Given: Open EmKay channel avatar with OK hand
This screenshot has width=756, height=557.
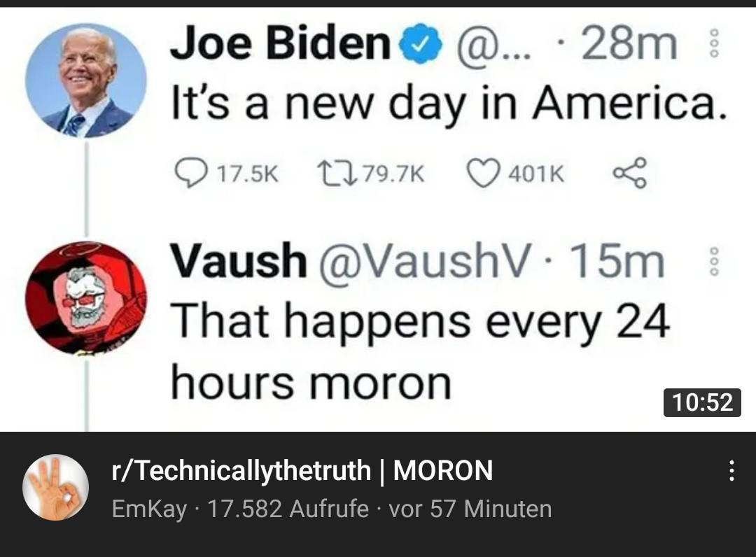Looking at the screenshot, I should tap(56, 488).
